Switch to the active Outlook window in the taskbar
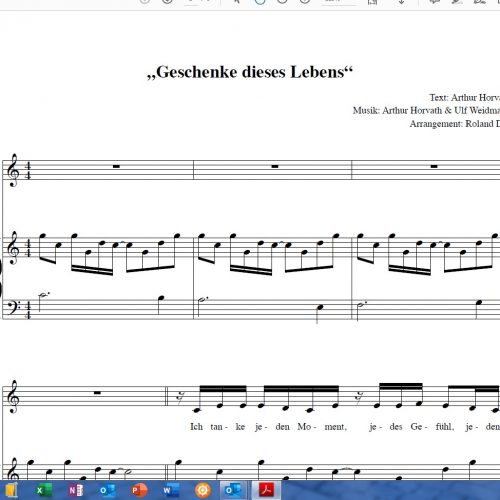Screen dimensions: 500x500 click(x=233, y=490)
